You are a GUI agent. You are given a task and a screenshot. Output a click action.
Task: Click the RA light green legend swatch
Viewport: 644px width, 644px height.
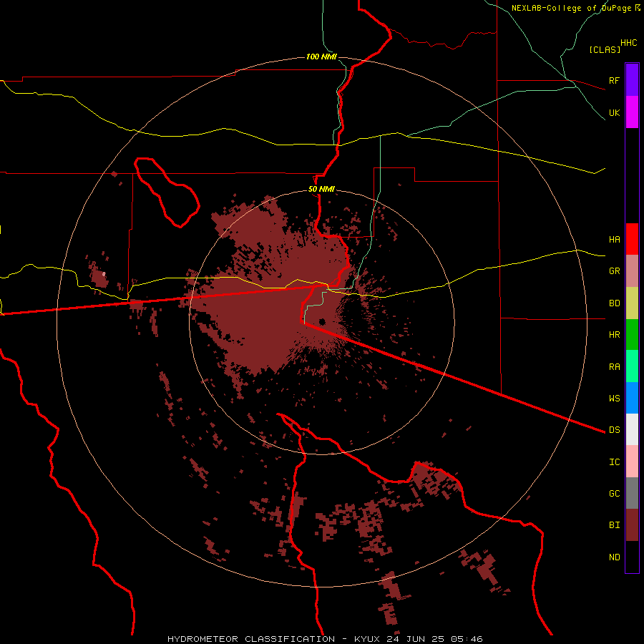[x=632, y=366]
